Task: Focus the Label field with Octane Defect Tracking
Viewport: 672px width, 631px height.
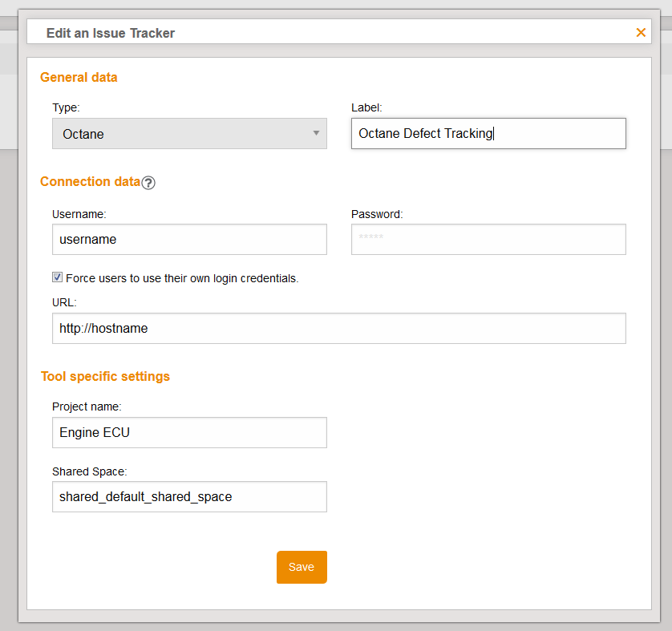Action: 488,134
